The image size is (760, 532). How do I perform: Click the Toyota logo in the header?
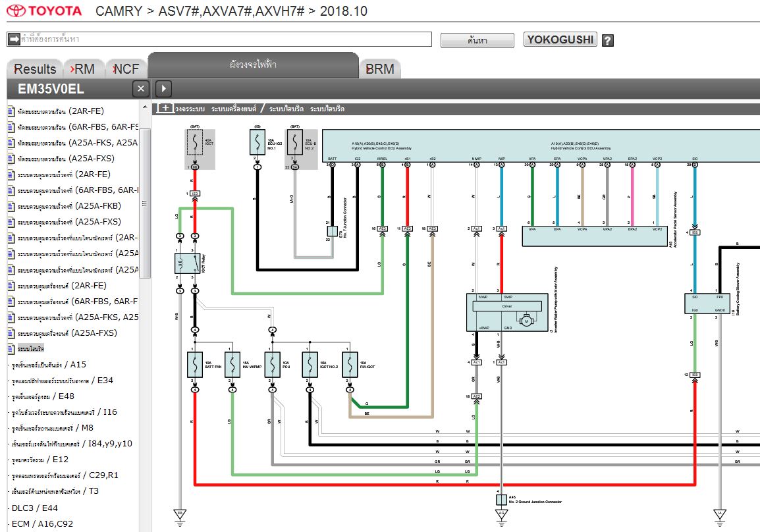(x=45, y=11)
